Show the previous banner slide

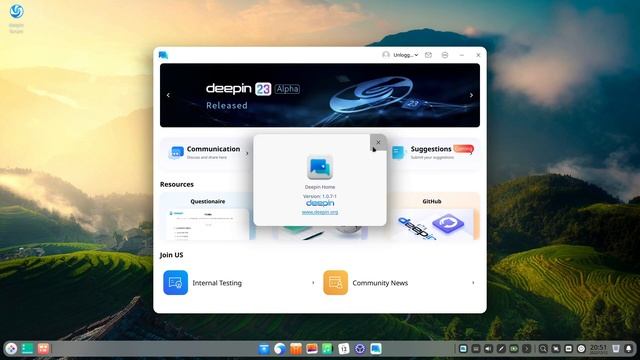pyautogui.click(x=168, y=95)
